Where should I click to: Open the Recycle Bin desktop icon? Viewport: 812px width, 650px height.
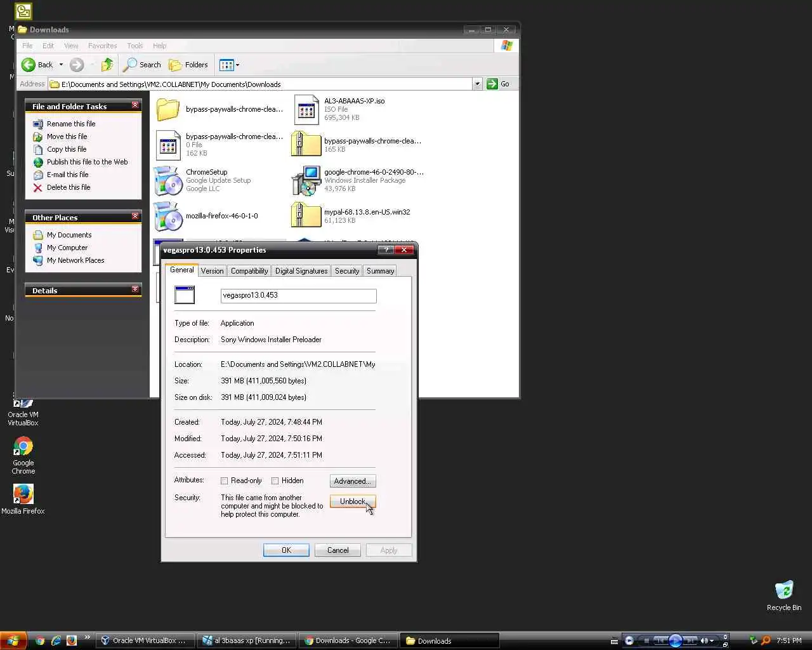(x=784, y=595)
